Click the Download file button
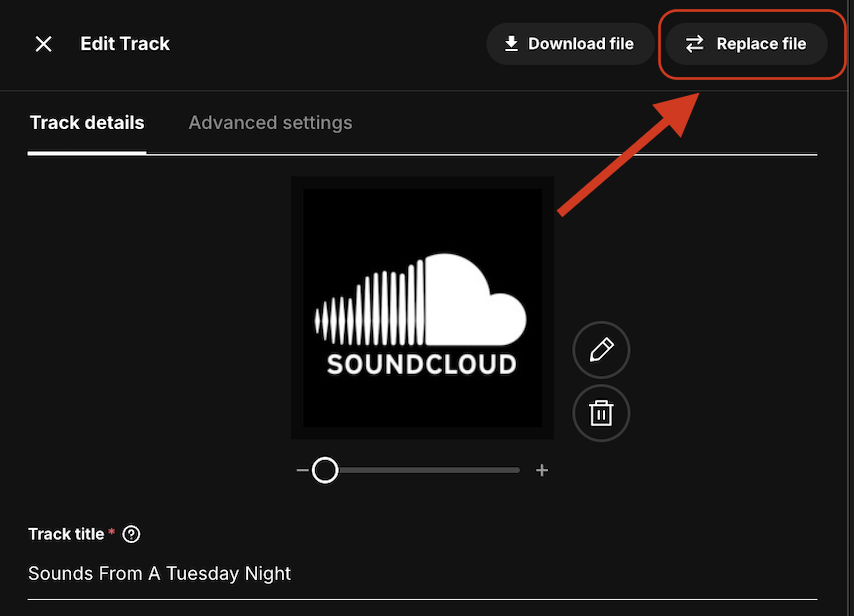Viewport: 854px width, 616px height. coord(569,44)
